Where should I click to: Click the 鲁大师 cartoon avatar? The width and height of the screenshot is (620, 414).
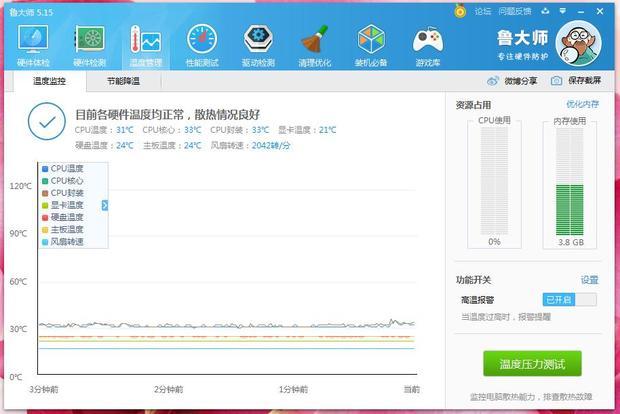578,43
